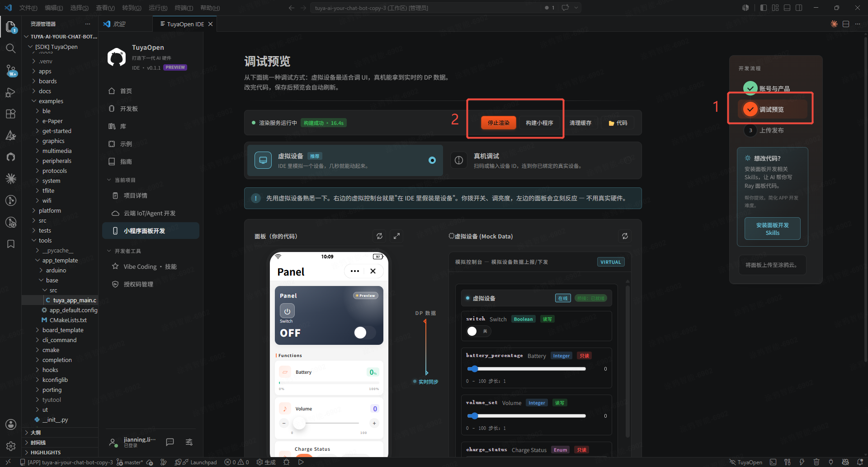
Task: Refresh the virtual device mock data
Action: pos(625,236)
